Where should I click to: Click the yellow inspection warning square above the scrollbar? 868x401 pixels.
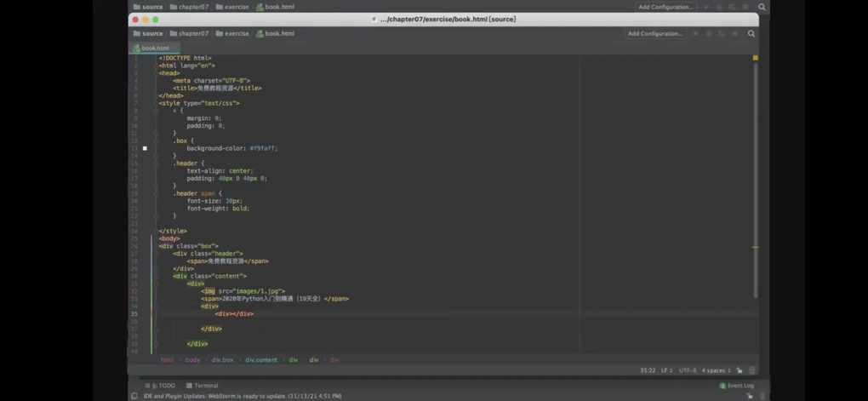click(x=755, y=58)
